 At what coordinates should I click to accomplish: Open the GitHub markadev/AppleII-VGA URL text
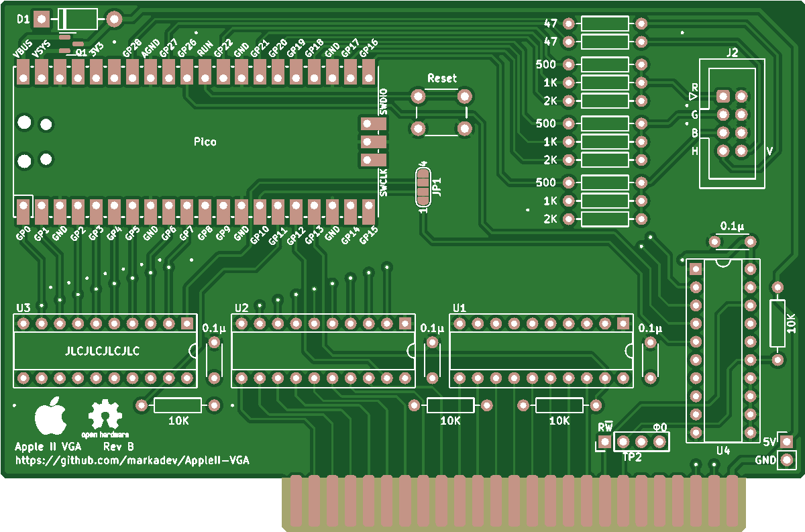131,460
